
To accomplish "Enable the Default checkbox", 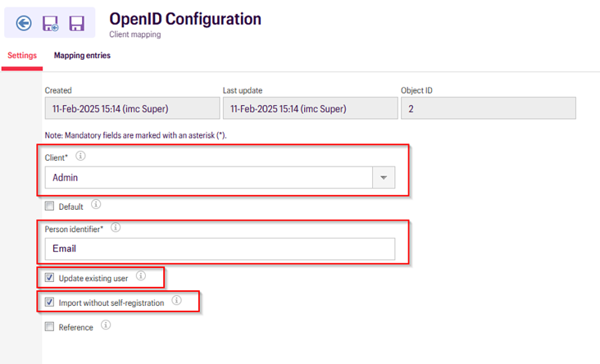I will click(49, 206).
